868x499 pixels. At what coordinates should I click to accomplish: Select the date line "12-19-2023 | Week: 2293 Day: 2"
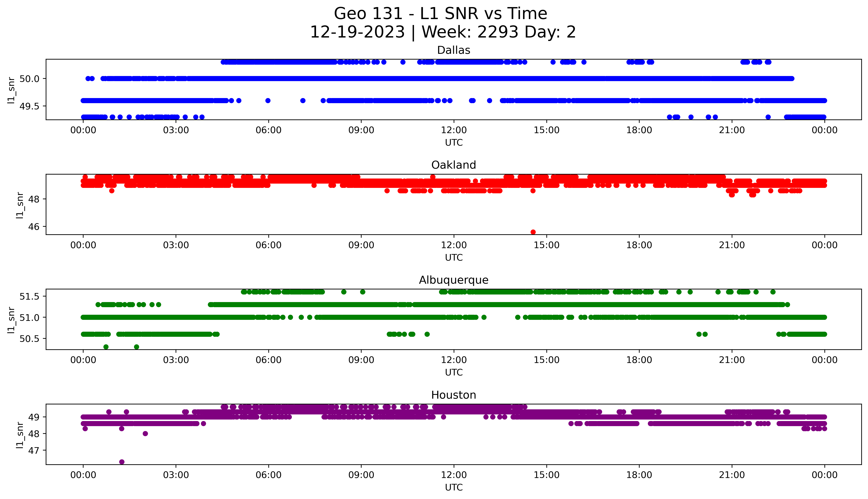click(443, 32)
